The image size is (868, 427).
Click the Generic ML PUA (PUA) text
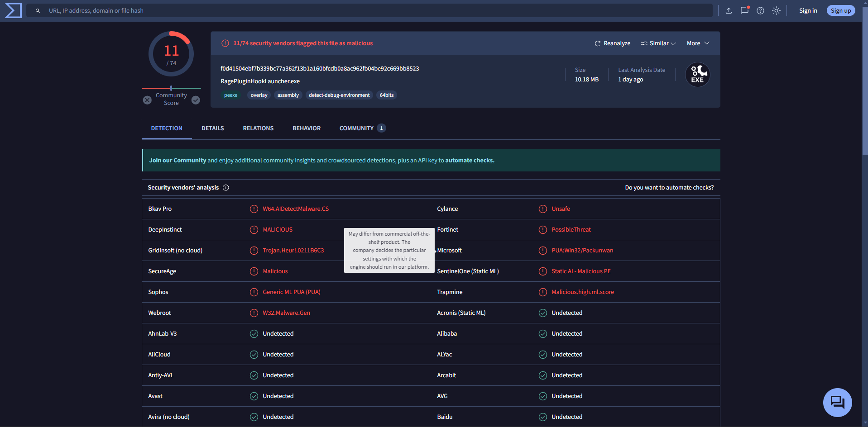coord(292,292)
